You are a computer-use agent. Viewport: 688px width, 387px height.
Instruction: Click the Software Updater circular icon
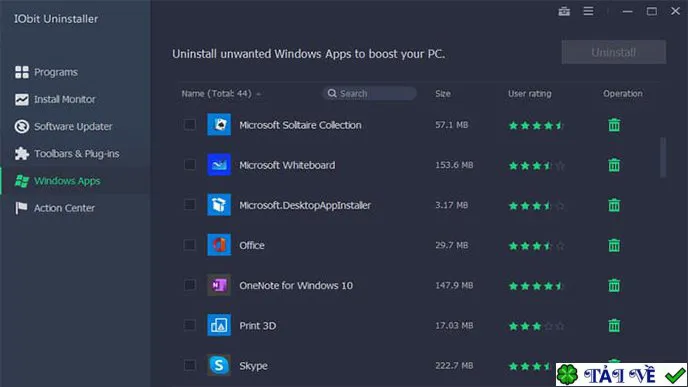pyautogui.click(x=22, y=126)
